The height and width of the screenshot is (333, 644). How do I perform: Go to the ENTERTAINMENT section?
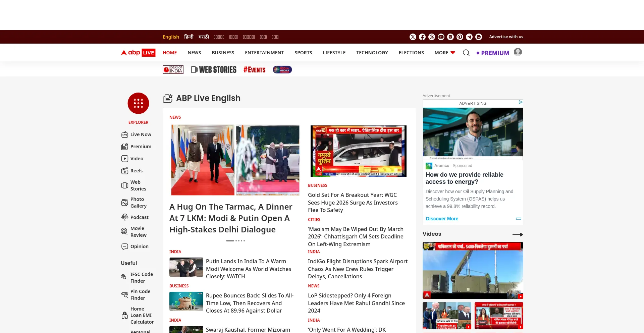point(264,53)
